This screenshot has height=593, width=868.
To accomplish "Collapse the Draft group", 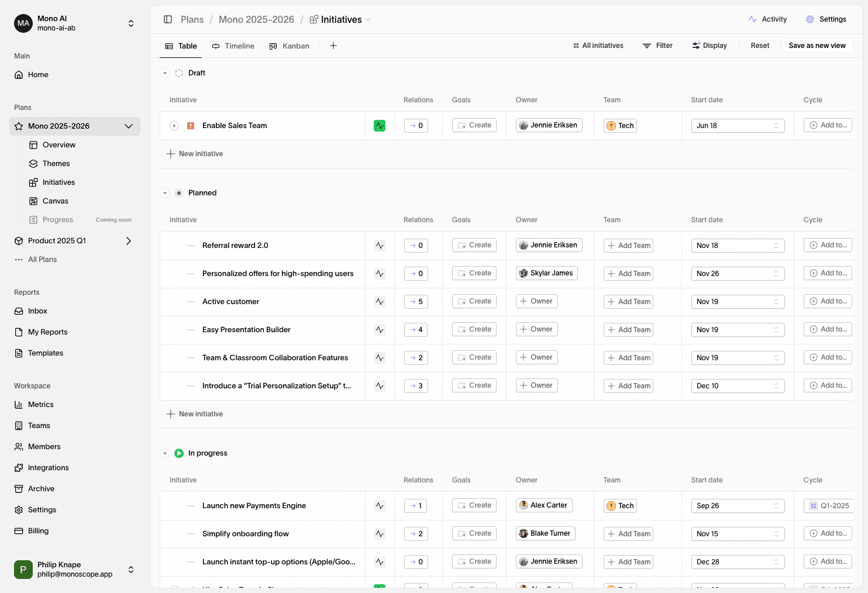I will click(165, 74).
